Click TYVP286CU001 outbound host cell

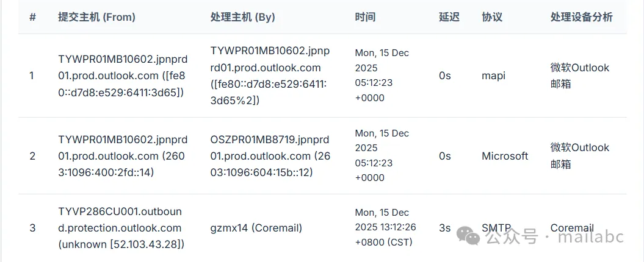click(x=120, y=228)
